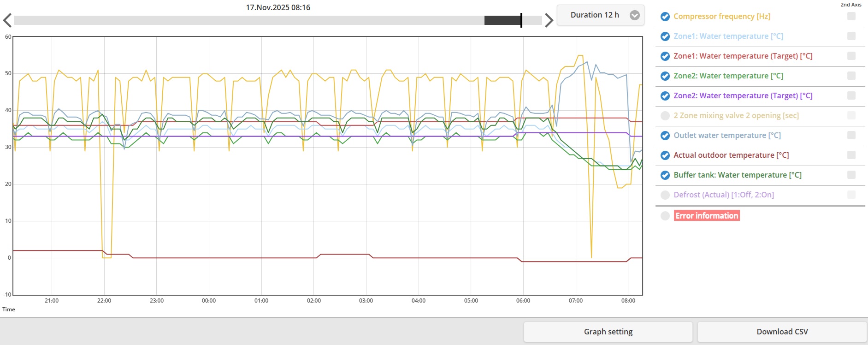Hide the Zone2 Water temperature series
This screenshot has width=868, height=345.
click(x=665, y=76)
